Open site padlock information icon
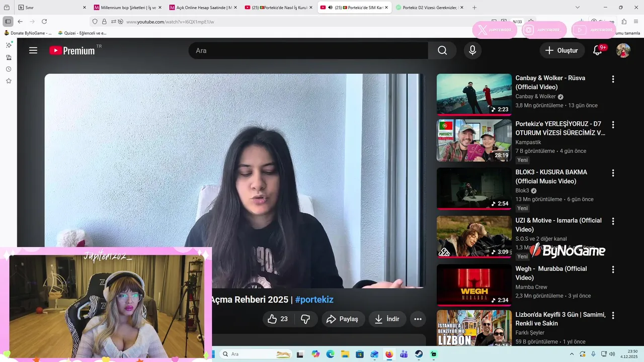The height and width of the screenshot is (362, 644). click(104, 22)
